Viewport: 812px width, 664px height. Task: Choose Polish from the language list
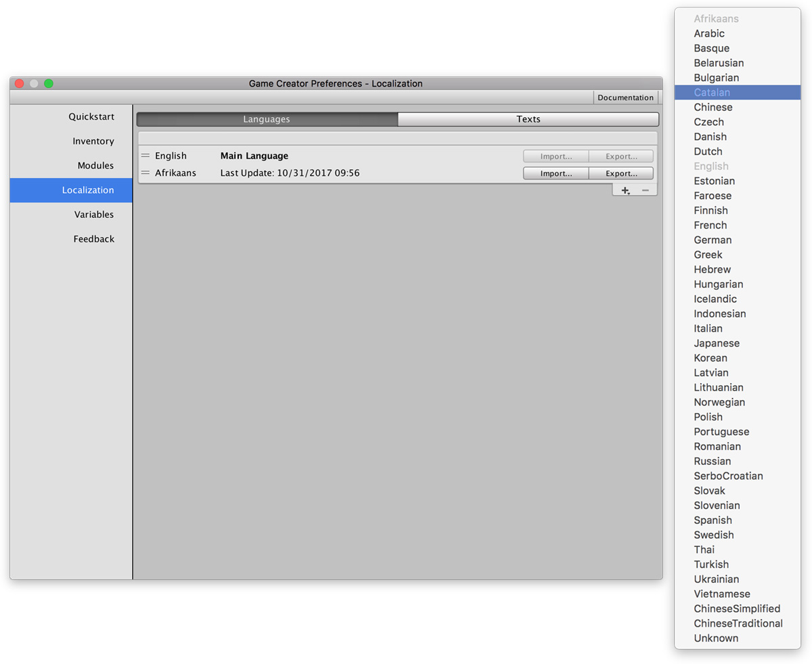[738, 417]
